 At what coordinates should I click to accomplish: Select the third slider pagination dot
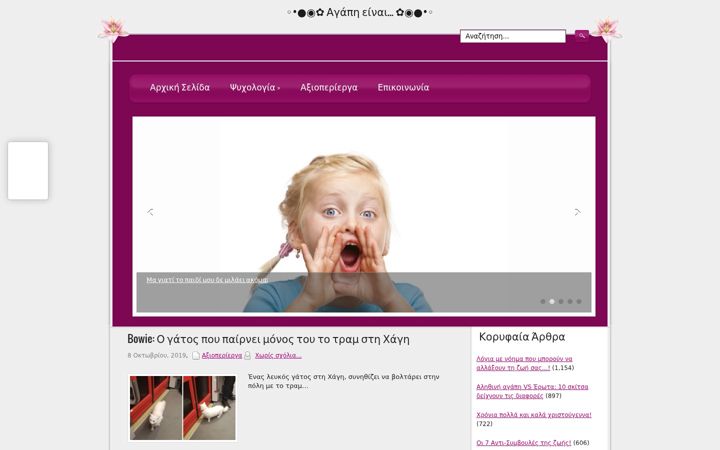coord(561,301)
